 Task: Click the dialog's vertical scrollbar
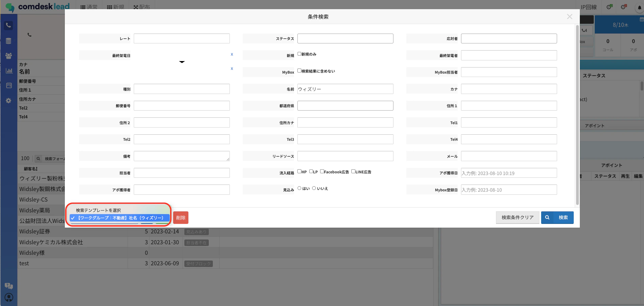point(577,115)
